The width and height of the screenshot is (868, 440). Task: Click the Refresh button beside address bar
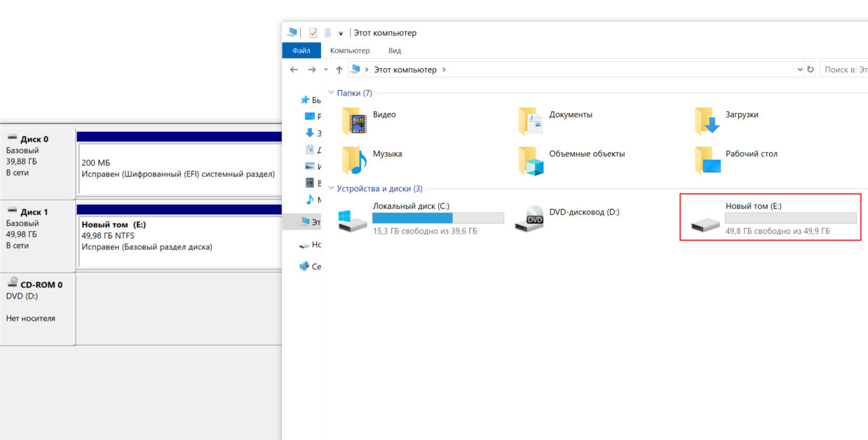point(811,69)
